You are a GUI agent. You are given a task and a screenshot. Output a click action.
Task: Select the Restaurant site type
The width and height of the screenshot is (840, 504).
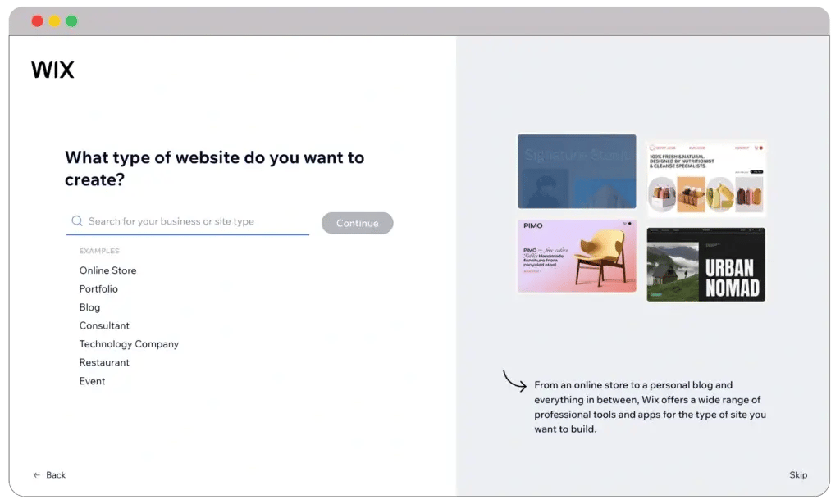(x=104, y=362)
